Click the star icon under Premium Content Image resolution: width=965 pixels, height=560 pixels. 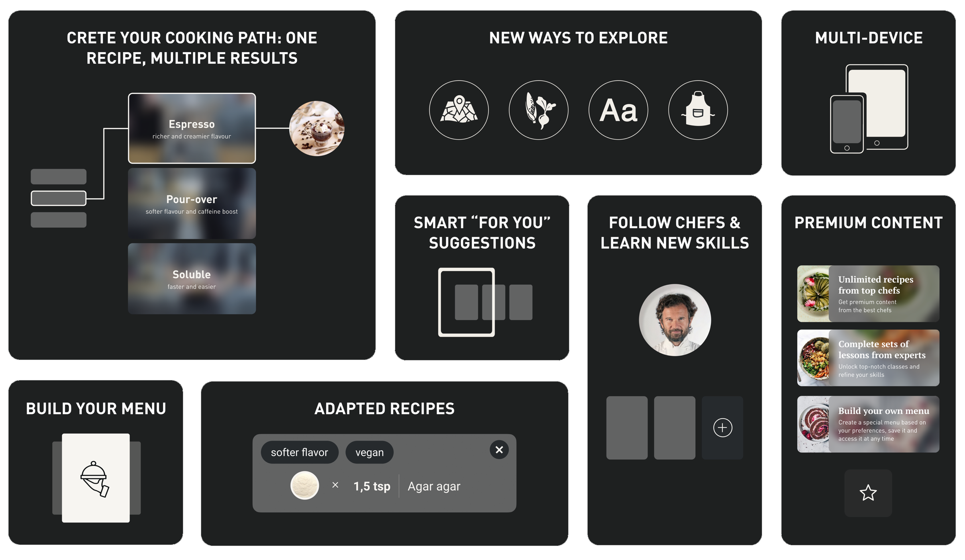pyautogui.click(x=868, y=493)
